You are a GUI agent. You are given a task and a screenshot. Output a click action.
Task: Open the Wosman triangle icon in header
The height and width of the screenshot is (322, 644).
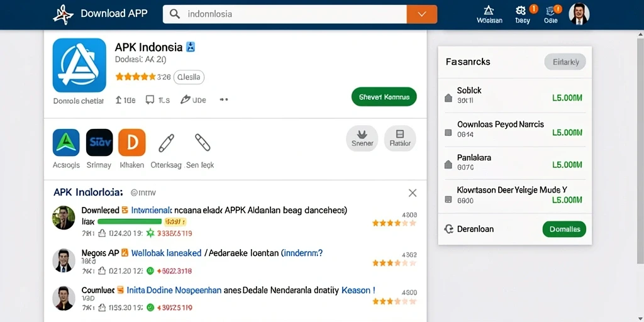(489, 11)
